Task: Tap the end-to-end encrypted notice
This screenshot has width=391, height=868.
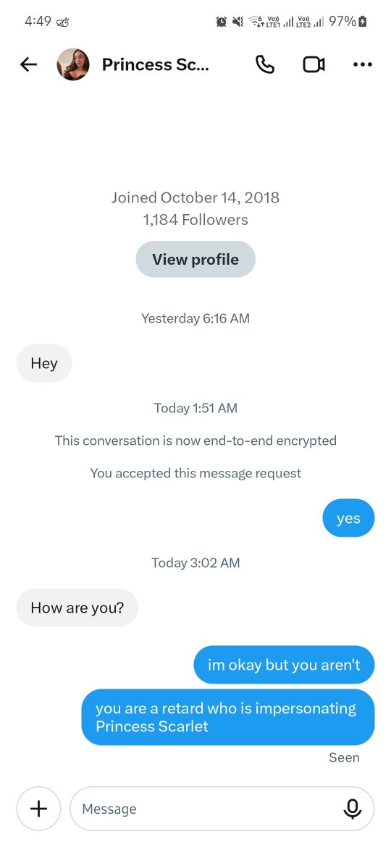Action: (195, 441)
